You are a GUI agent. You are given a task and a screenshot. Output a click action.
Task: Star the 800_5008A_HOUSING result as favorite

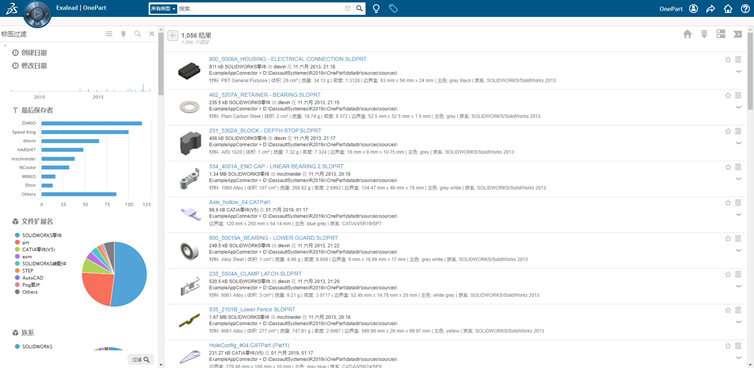[x=728, y=60]
